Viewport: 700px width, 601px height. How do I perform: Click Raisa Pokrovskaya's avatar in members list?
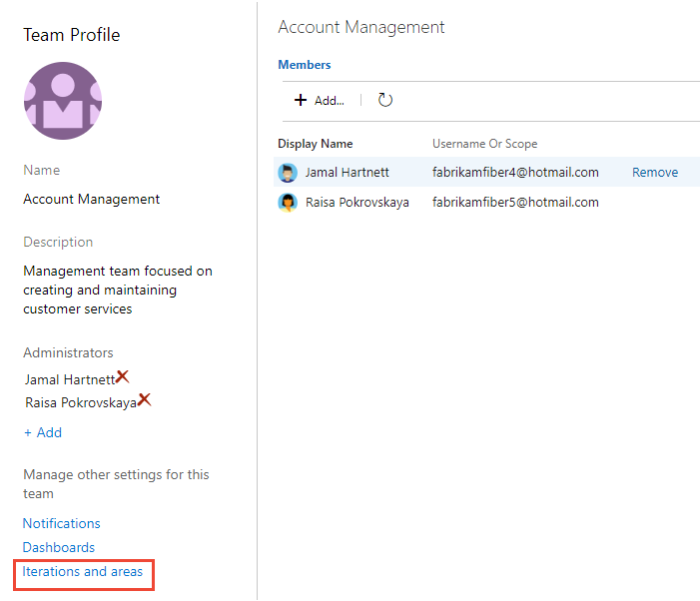(x=288, y=203)
